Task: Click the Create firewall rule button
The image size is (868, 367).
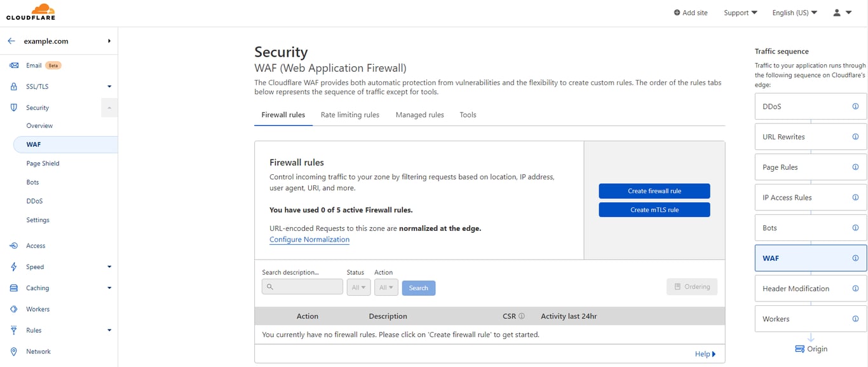Action: pos(654,191)
